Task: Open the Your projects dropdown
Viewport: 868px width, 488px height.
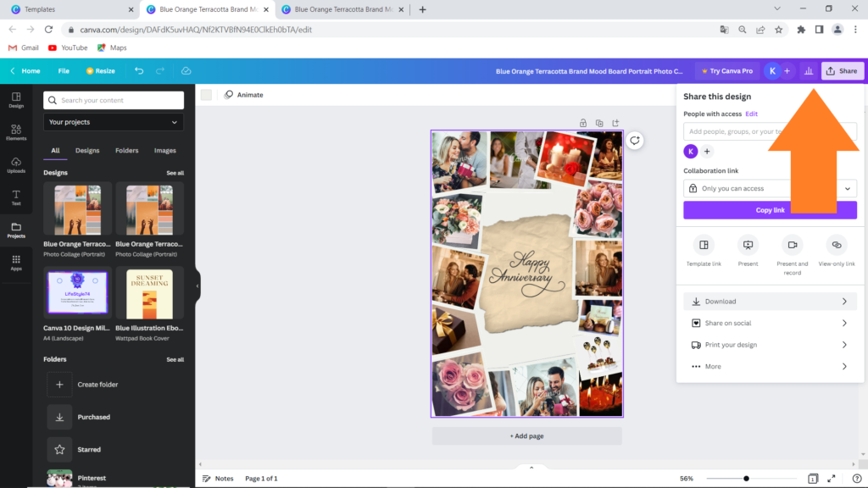Action: tap(114, 122)
